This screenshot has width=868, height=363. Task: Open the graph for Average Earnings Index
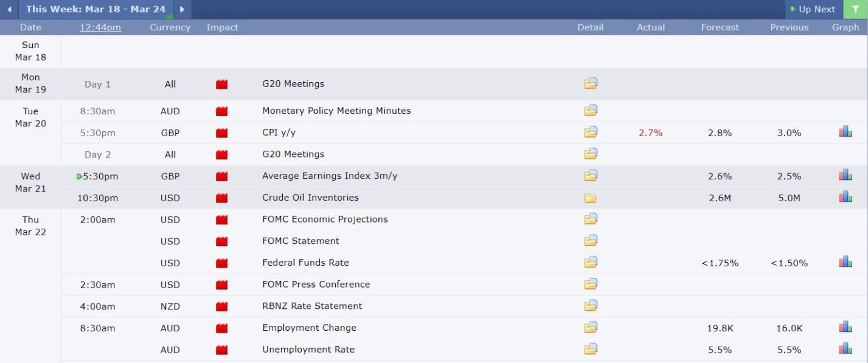click(x=845, y=175)
